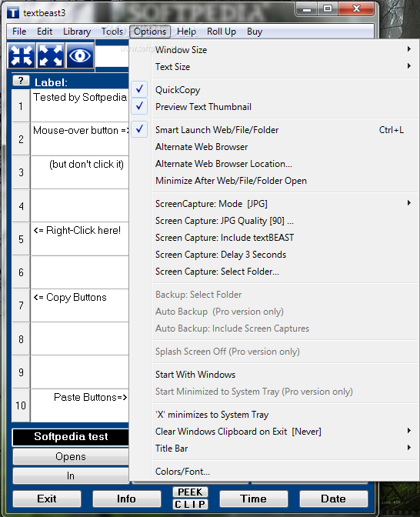Expand ScreenCapture: Mode [JPG] submenu
Screen dimensions: 420x517
click(x=274, y=204)
